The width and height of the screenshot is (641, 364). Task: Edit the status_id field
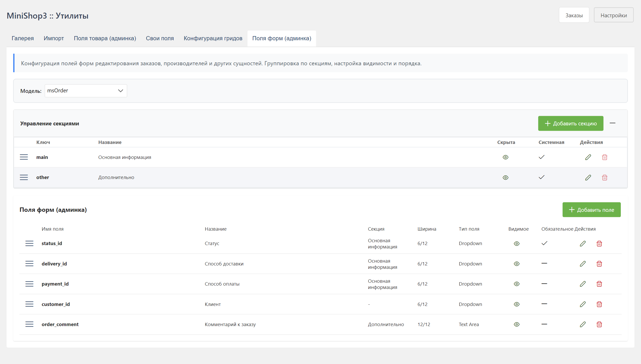(583, 244)
